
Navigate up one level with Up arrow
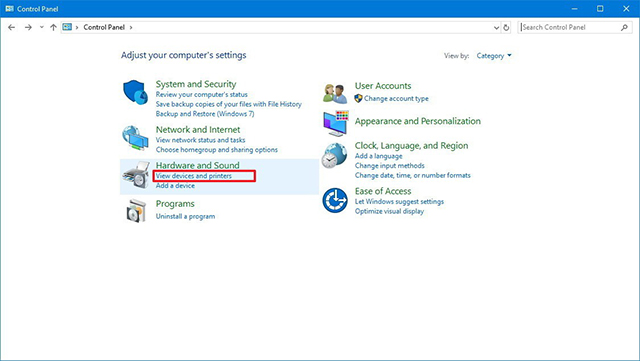click(53, 27)
